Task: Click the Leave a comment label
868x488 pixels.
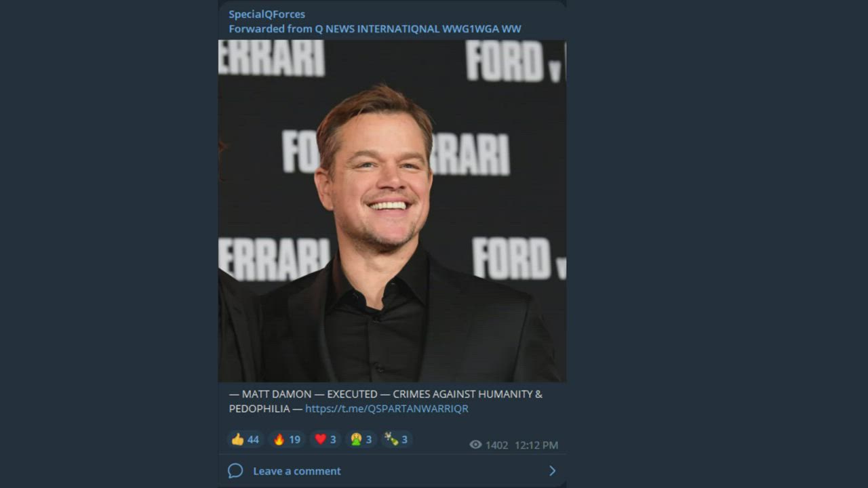Action: point(297,471)
